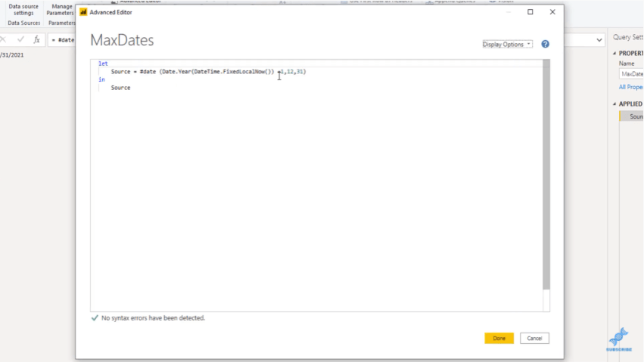
Task: Click the formula bar input showing '= #date'
Action: click(62, 40)
